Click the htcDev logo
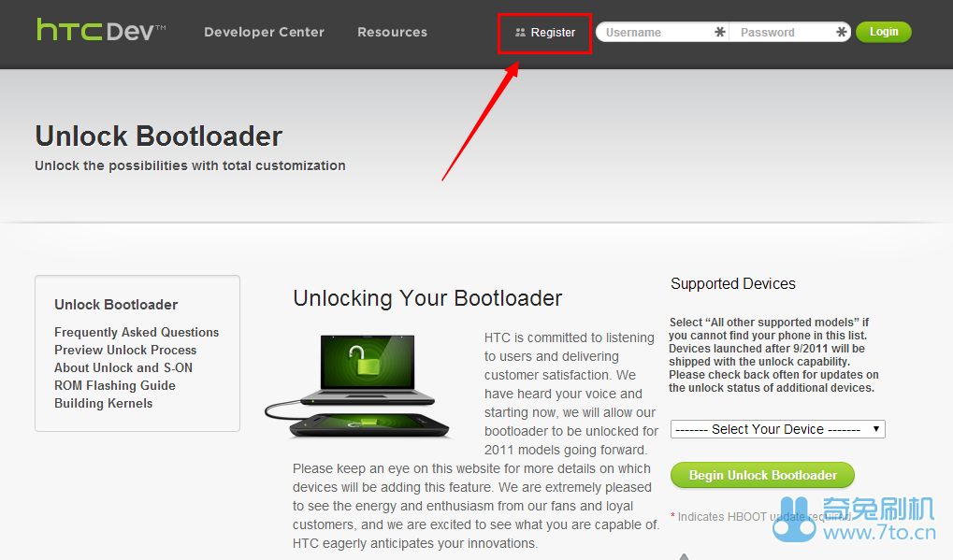The height and width of the screenshot is (560, 953). (99, 29)
